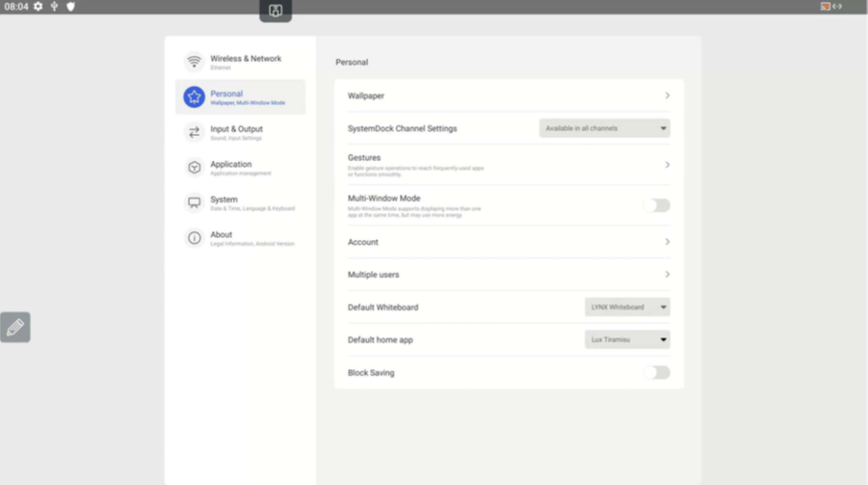The height and width of the screenshot is (485, 868).
Task: Turn on the Block Saving toggle
Action: (656, 372)
